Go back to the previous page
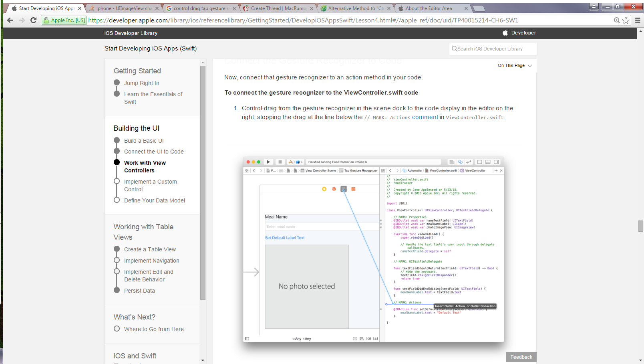Screen dimensions: 644x364 (10, 20)
